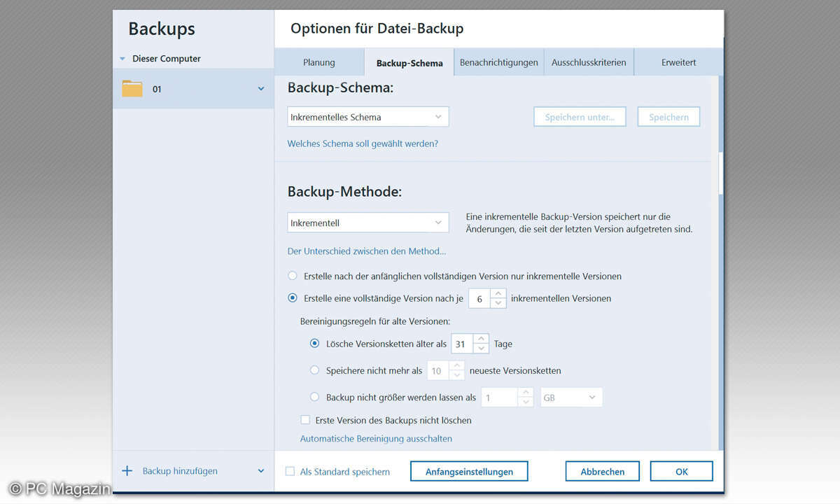Increase the incremental versions count above 6
Screen dimensions: 840x504
click(498, 293)
